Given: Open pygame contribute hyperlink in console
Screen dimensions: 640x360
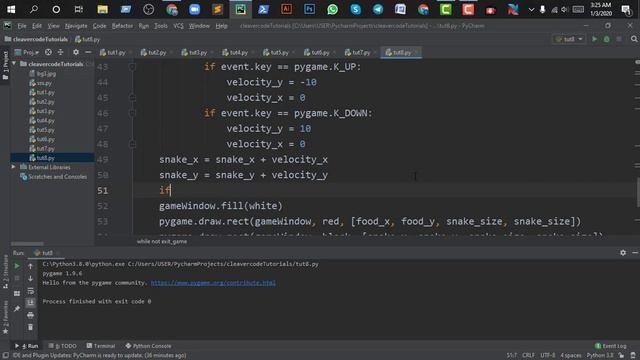Looking at the screenshot, I should 213,283.
